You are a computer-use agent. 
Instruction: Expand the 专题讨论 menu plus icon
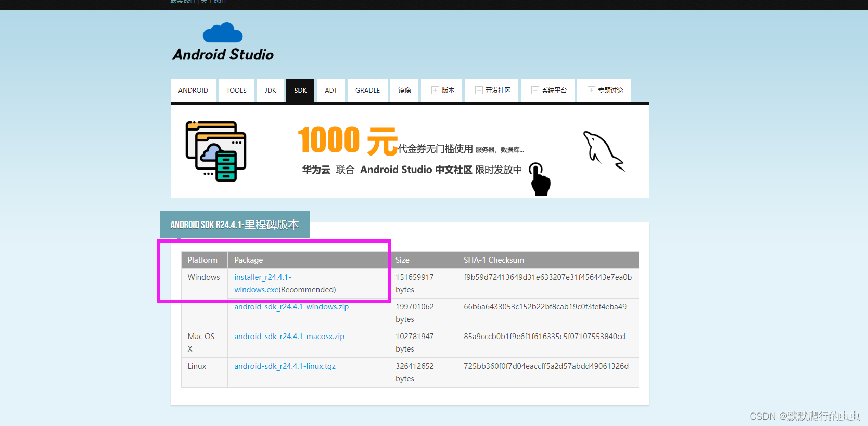pyautogui.click(x=591, y=91)
